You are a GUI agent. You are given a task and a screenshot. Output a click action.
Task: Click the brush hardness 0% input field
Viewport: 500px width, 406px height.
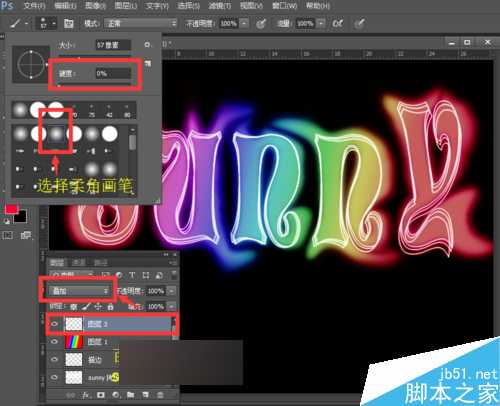point(113,74)
